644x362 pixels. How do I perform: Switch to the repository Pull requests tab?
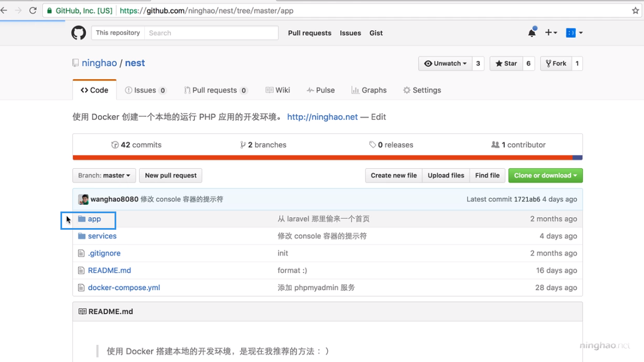(x=215, y=90)
